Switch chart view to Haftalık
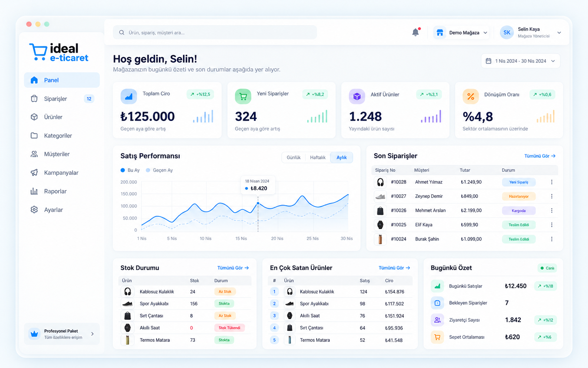The image size is (588, 368). point(318,158)
